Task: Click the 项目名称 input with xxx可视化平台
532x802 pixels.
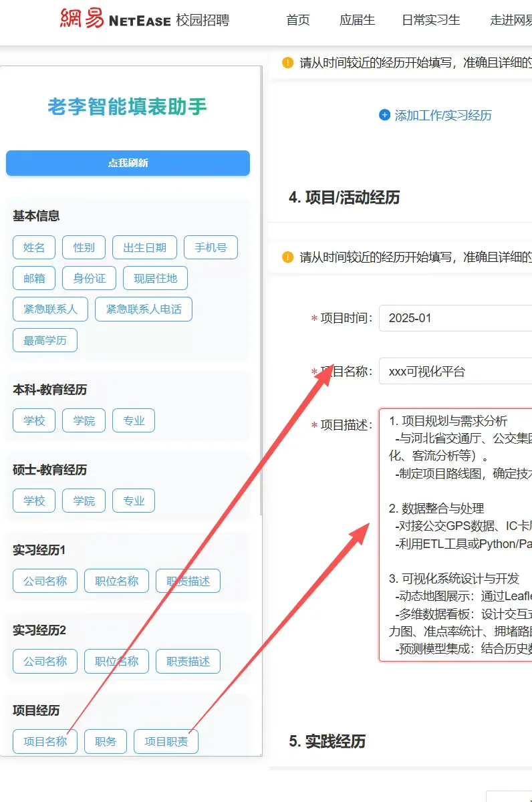Action: (x=455, y=372)
